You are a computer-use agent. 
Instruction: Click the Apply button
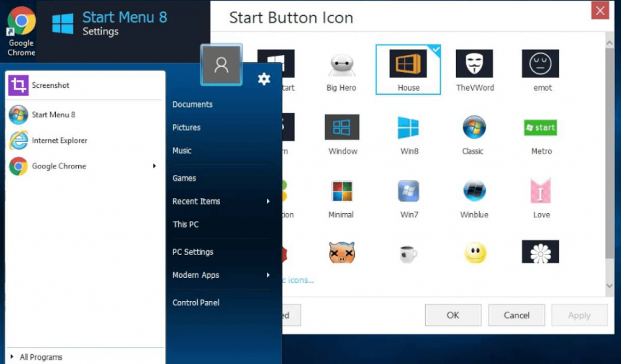pyautogui.click(x=579, y=316)
